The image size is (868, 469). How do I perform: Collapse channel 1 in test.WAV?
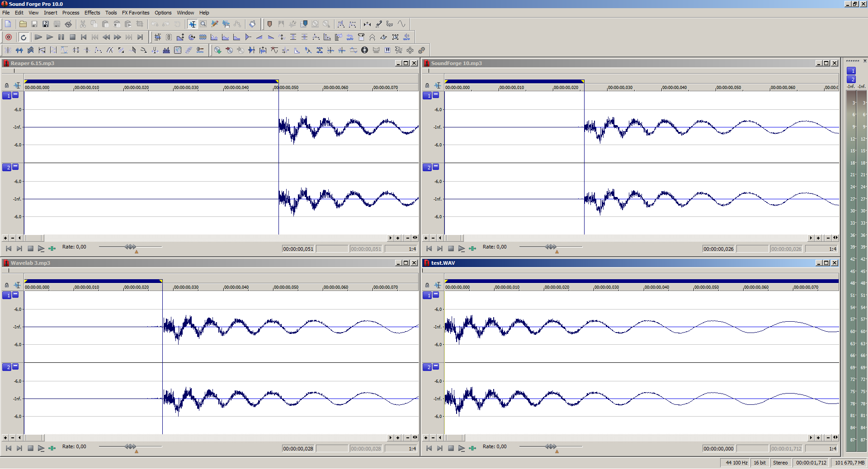(x=436, y=295)
